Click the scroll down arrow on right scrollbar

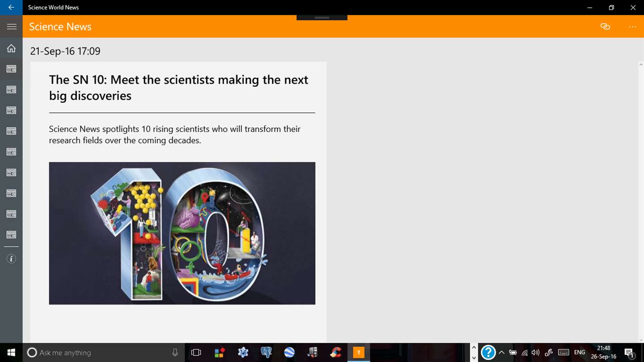641,340
